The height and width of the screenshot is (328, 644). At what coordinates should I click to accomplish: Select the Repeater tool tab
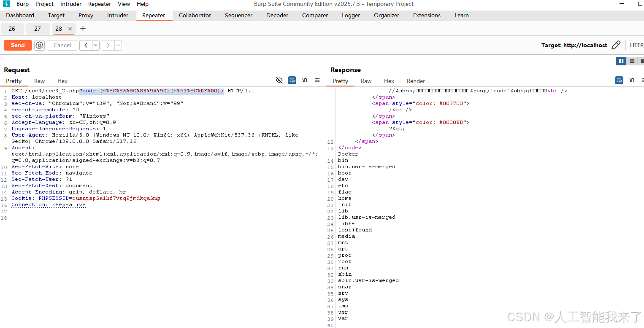click(154, 15)
